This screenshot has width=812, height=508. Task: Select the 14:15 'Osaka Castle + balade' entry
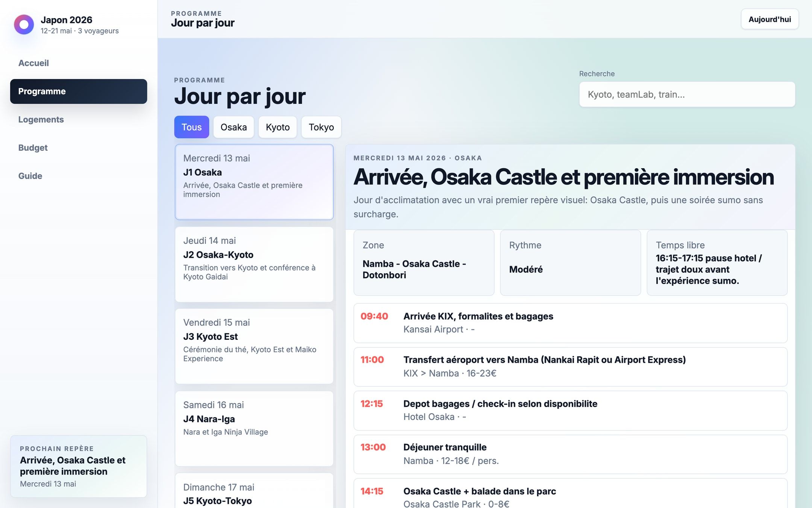point(570,493)
